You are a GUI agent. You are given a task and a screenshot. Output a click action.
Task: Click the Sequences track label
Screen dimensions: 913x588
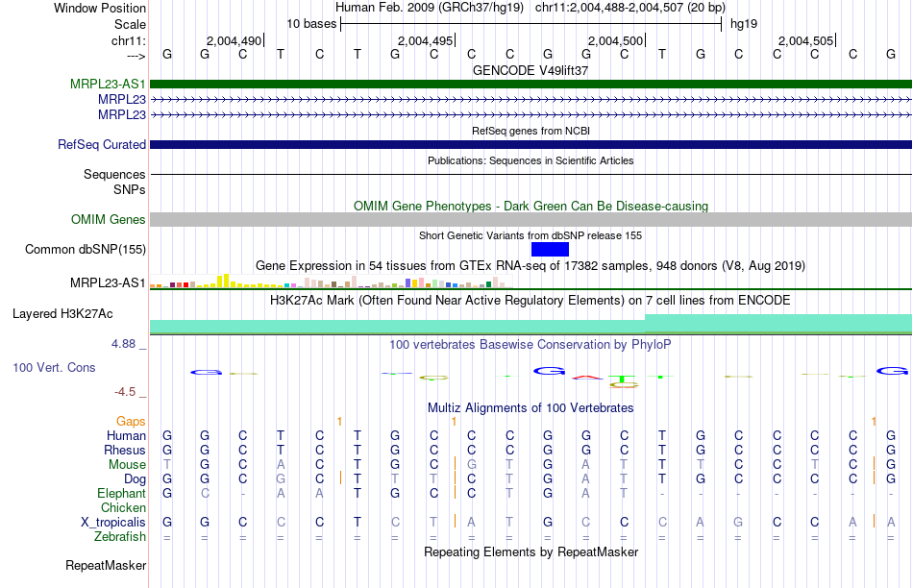(114, 174)
